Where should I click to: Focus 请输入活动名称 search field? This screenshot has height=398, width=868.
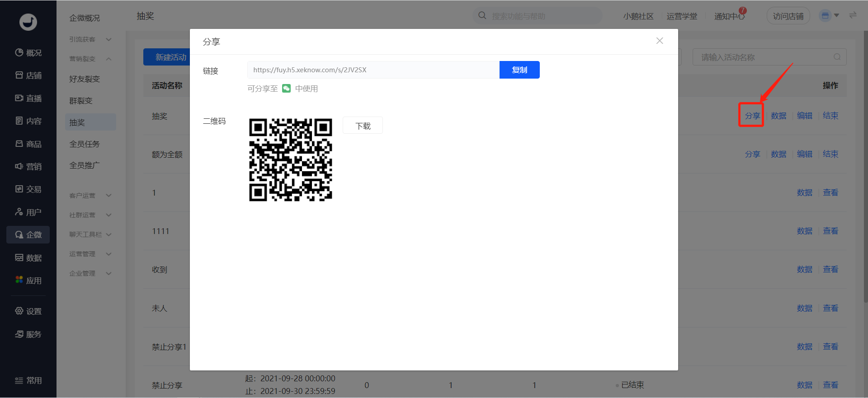pos(769,57)
